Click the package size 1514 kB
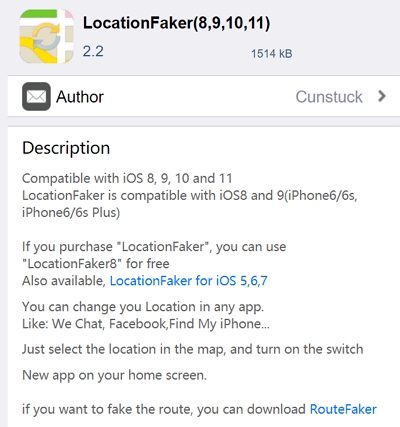Image resolution: width=400 pixels, height=427 pixels. coord(272,54)
